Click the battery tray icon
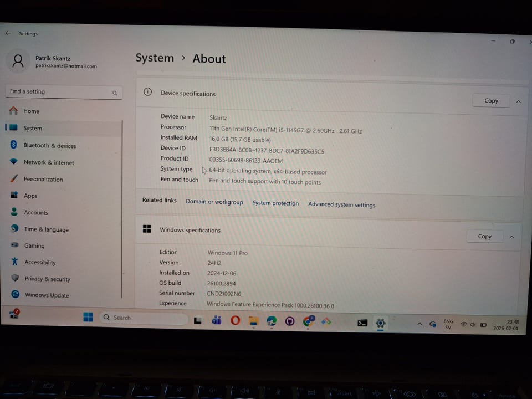 click(x=483, y=325)
